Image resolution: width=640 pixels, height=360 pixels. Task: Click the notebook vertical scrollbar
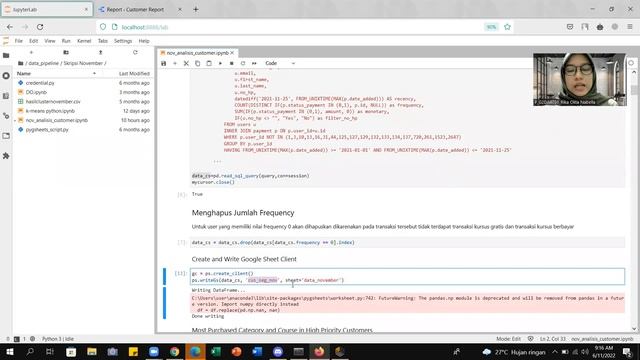click(634, 200)
